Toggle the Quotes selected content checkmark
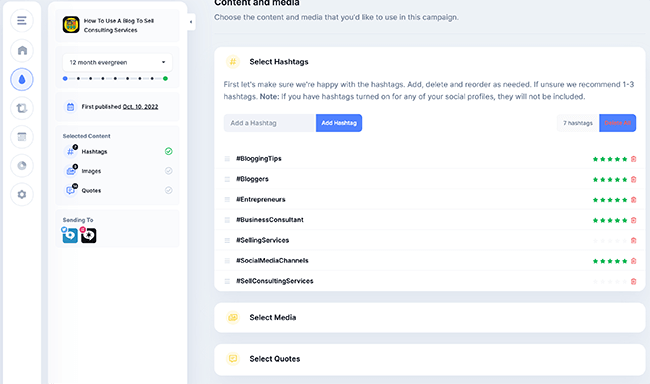650x384 pixels. pyautogui.click(x=168, y=190)
